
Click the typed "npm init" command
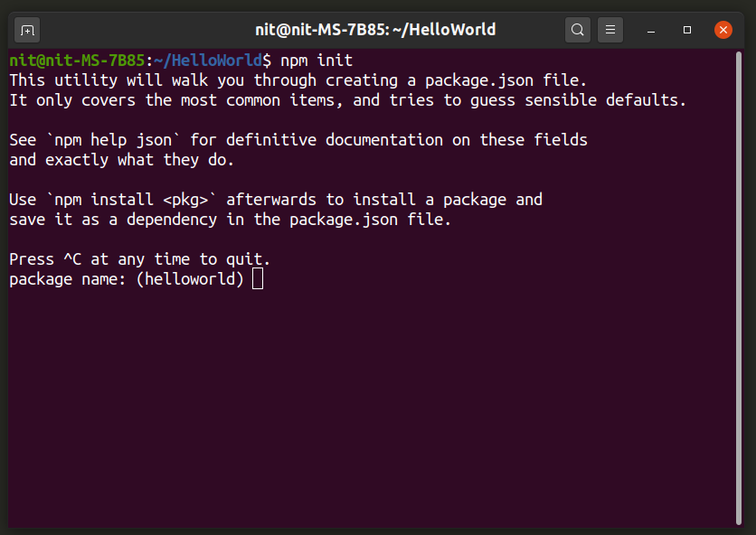317,61
